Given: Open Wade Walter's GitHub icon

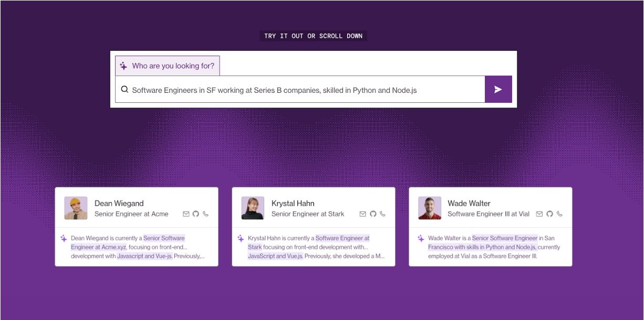Looking at the screenshot, I should pyautogui.click(x=549, y=214).
